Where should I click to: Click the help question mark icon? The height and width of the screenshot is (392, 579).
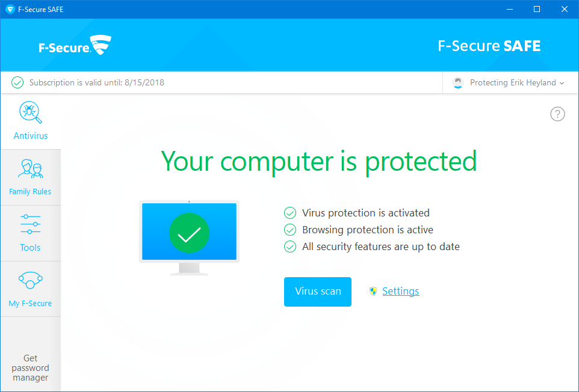point(557,114)
